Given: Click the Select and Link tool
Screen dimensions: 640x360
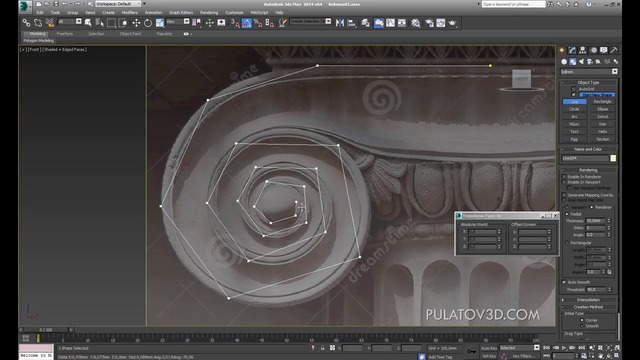Looking at the screenshot, I should click(26, 23).
